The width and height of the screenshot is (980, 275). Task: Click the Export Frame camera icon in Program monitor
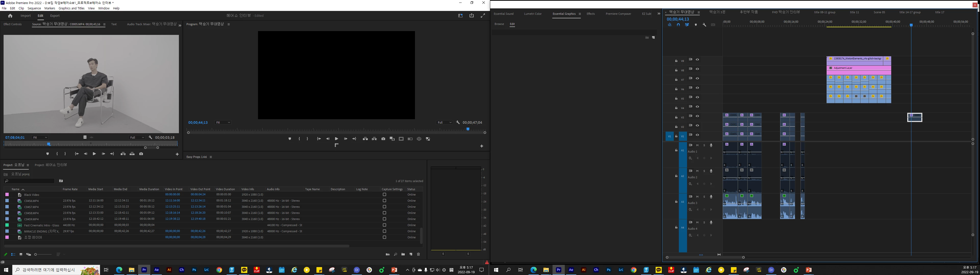(383, 139)
